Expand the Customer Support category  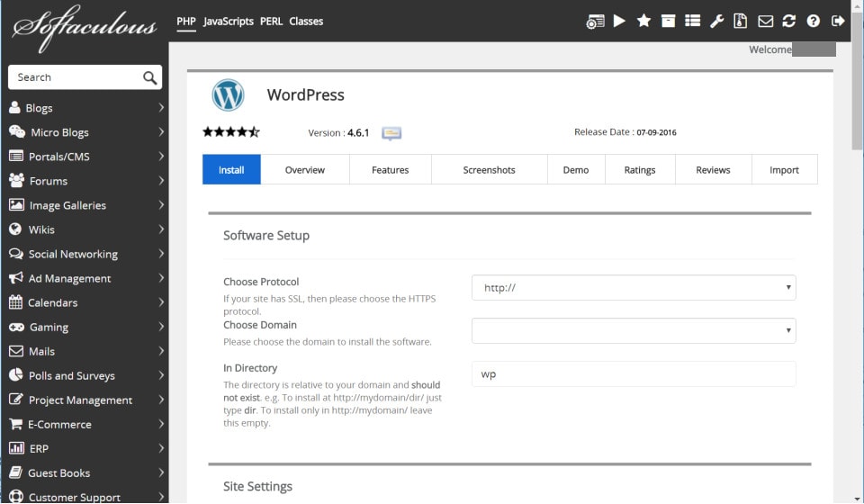[x=85, y=496]
